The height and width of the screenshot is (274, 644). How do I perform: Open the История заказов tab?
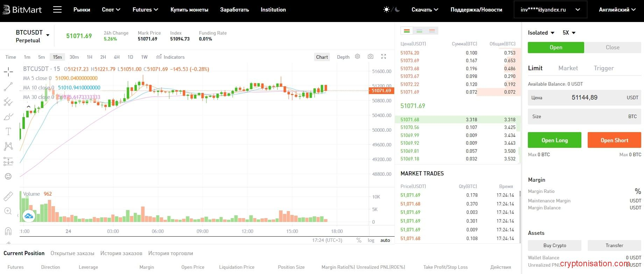pos(121,253)
